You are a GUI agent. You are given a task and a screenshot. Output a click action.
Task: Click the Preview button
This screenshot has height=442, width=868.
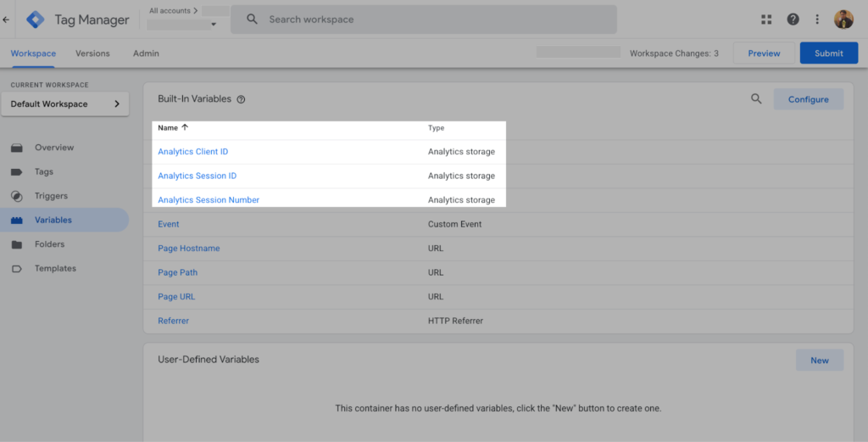coord(763,53)
